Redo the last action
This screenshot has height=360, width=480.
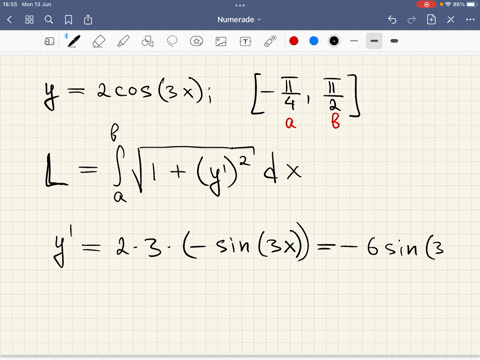[412, 20]
